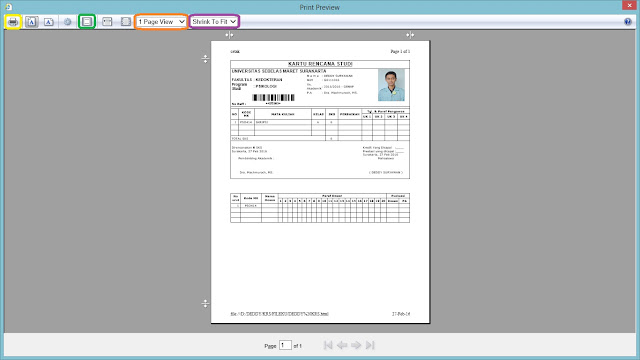Click the page number input field

[x=285, y=345]
